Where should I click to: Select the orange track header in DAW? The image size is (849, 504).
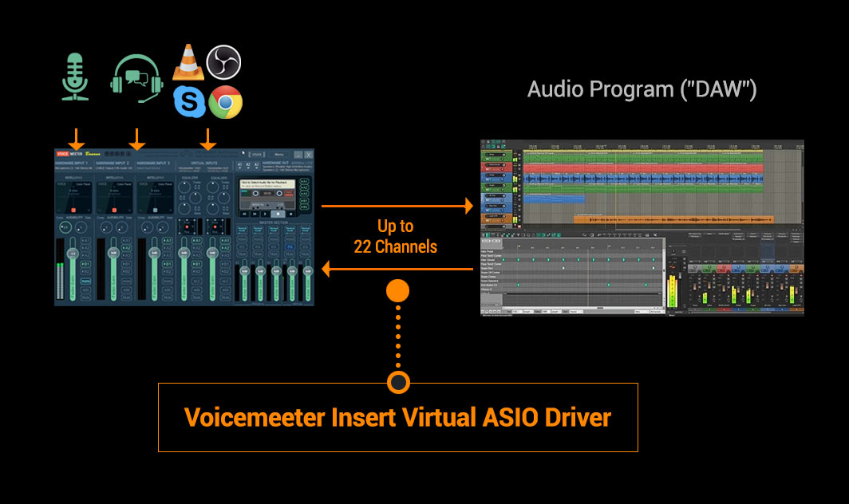tap(496, 219)
